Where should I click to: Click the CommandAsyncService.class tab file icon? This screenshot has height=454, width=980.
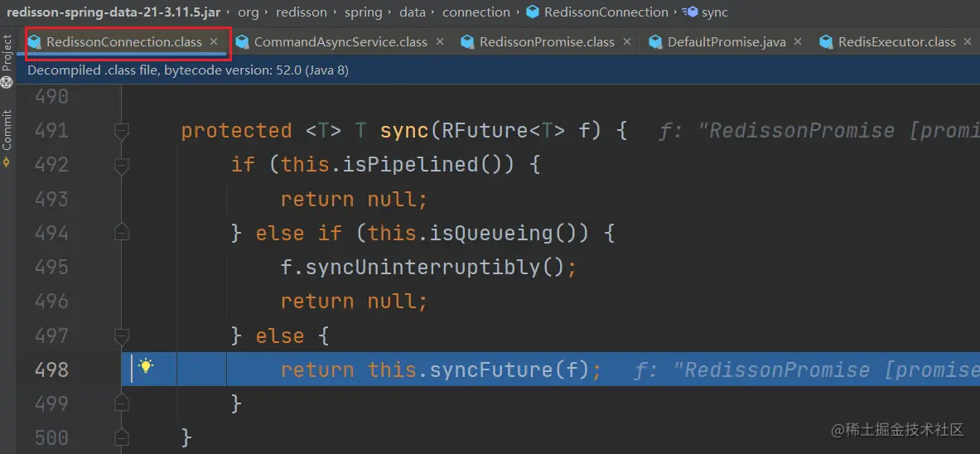pyautogui.click(x=243, y=42)
